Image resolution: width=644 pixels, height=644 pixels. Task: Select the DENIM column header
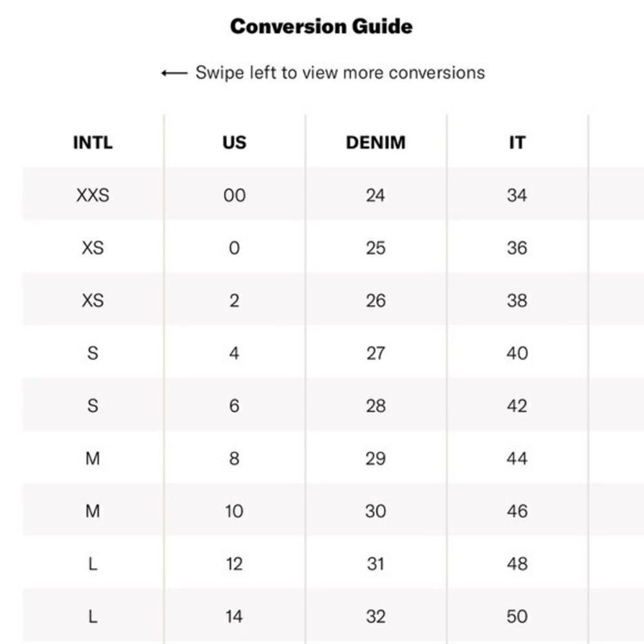tap(375, 142)
